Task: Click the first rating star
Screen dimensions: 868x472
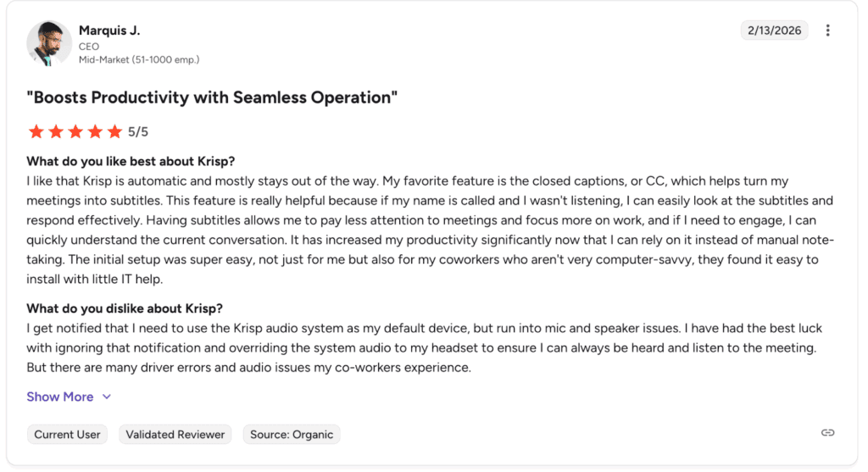Action: [36, 131]
